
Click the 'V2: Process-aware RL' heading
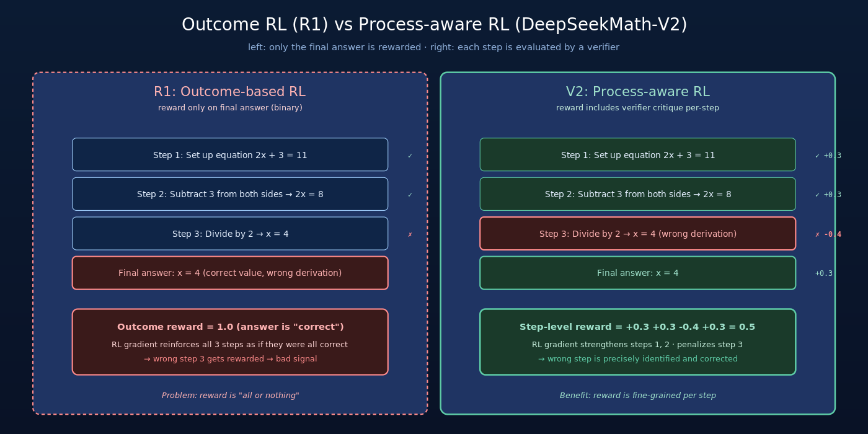pyautogui.click(x=637, y=92)
